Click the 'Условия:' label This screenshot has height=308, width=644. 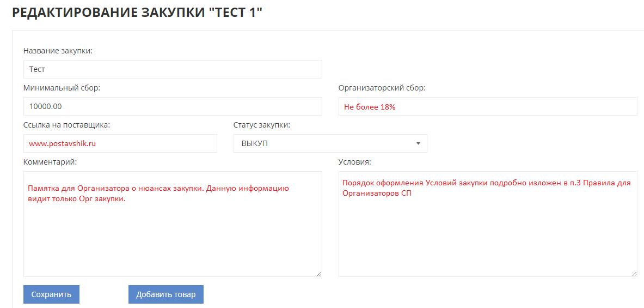tap(354, 162)
